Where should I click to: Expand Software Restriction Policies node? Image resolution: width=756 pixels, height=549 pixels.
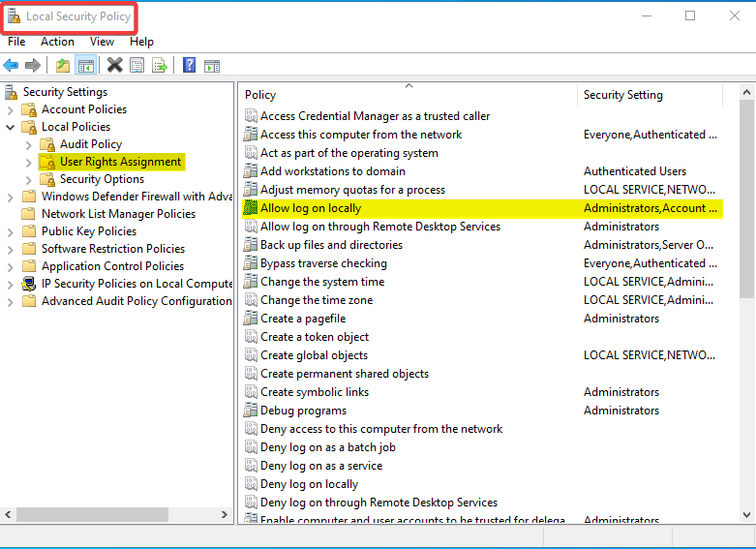click(x=10, y=250)
